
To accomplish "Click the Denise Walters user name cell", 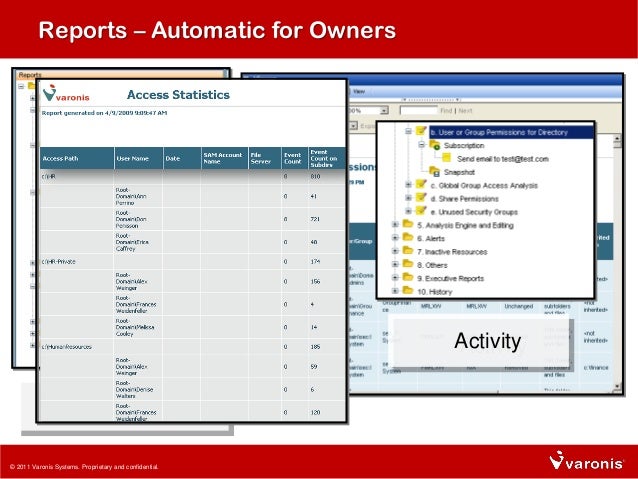I will click(139, 389).
